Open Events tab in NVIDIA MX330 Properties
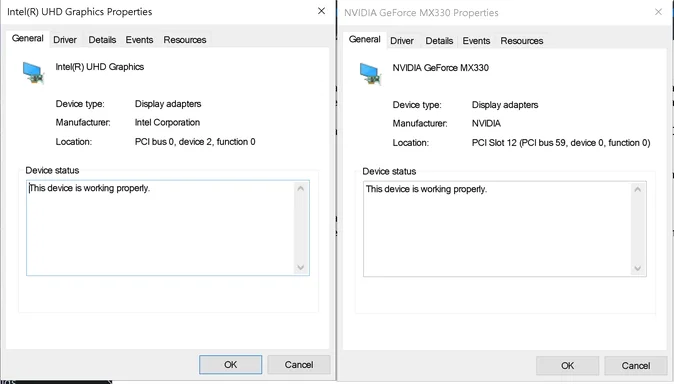Viewport: 674px width, 384px height. click(476, 41)
